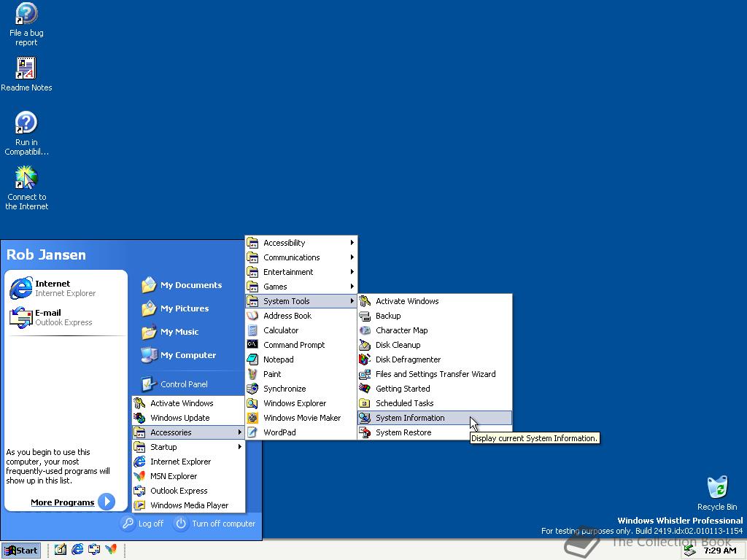747x560 pixels.
Task: Click the Command Prompt icon
Action: [252, 344]
